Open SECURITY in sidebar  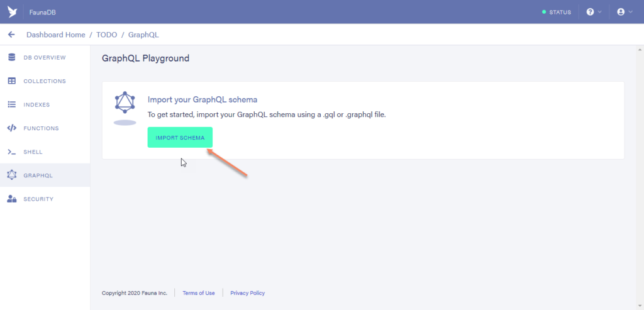click(x=45, y=199)
